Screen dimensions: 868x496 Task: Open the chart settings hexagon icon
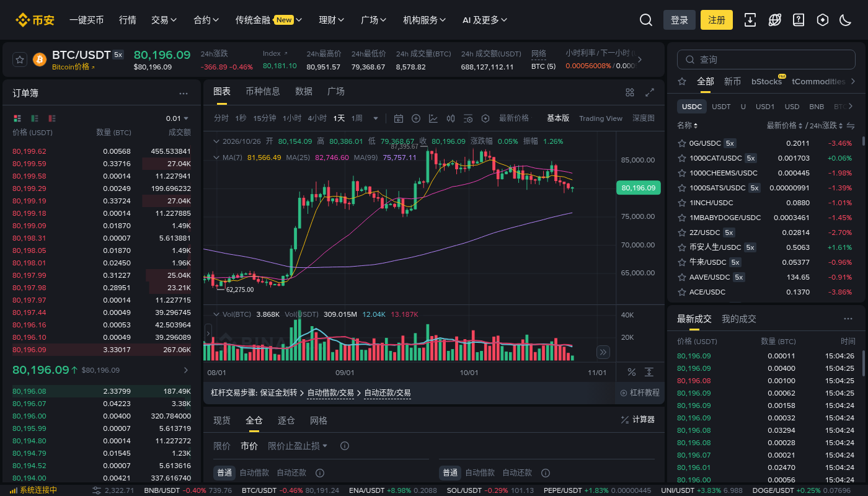coord(485,118)
